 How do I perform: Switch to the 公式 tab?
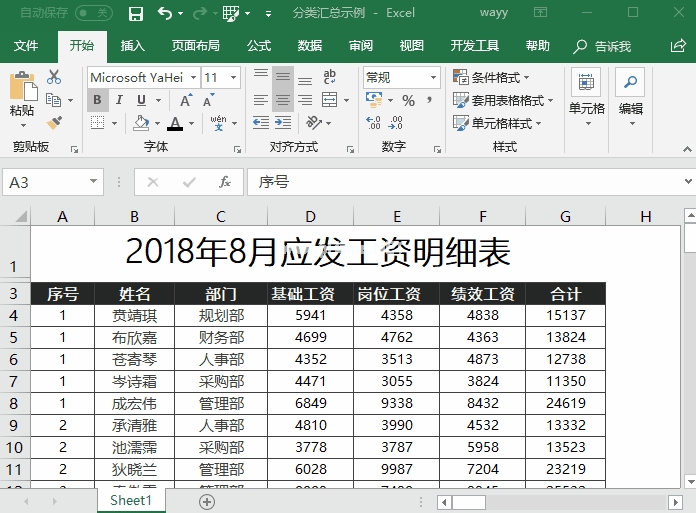click(x=259, y=46)
